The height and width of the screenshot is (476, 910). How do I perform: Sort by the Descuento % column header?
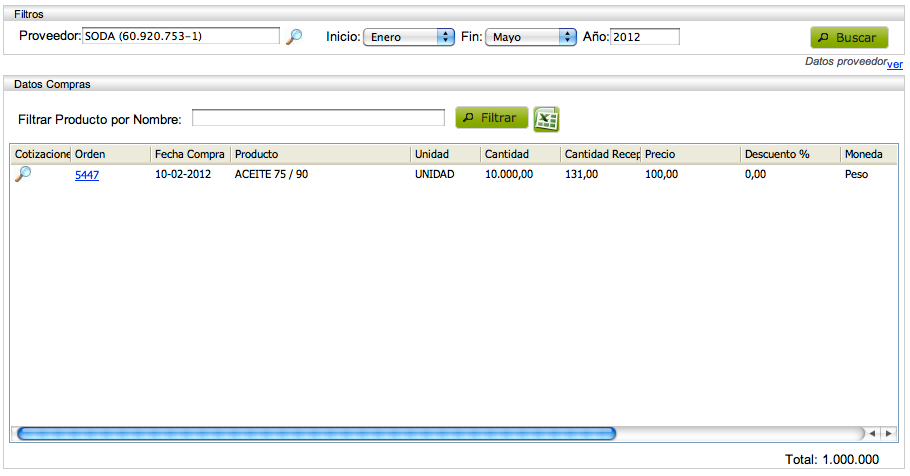(790, 154)
